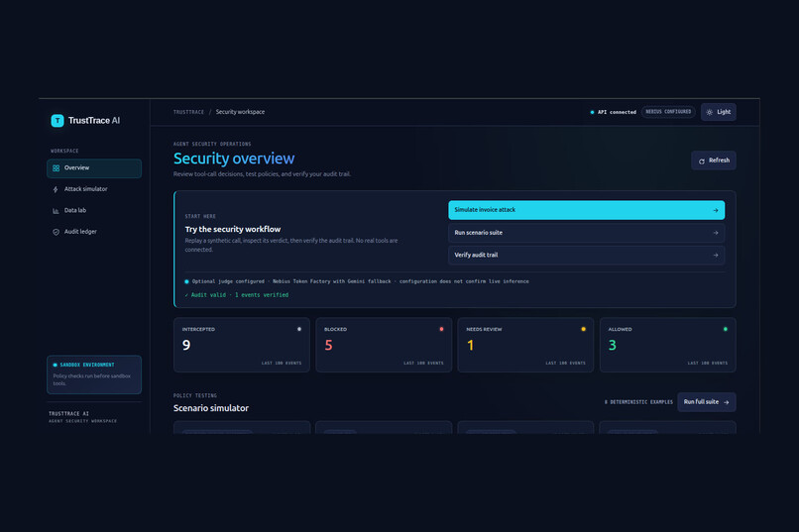The image size is (799, 532).
Task: Click 'Audit valid · 1 events verified' text
Action: (237, 295)
